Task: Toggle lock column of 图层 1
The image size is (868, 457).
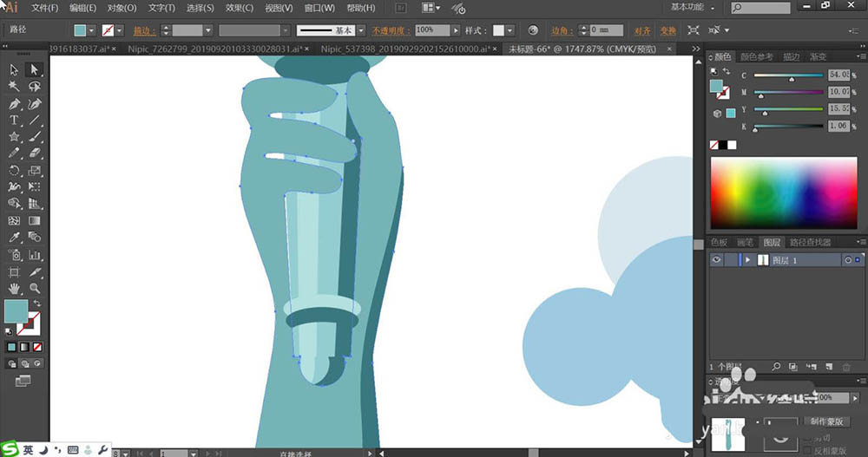Action: click(x=731, y=260)
